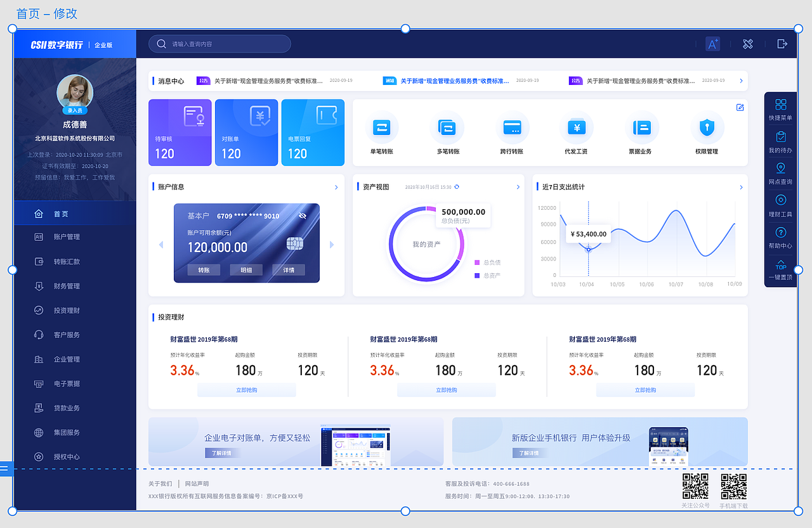The height and width of the screenshot is (528, 812).
Task: Click the 对账单 120 card
Action: (x=246, y=132)
